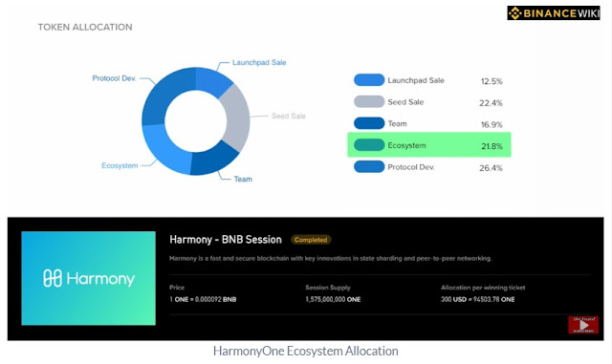
Task: Click the Launchpad Sale legend label
Action: (416, 80)
